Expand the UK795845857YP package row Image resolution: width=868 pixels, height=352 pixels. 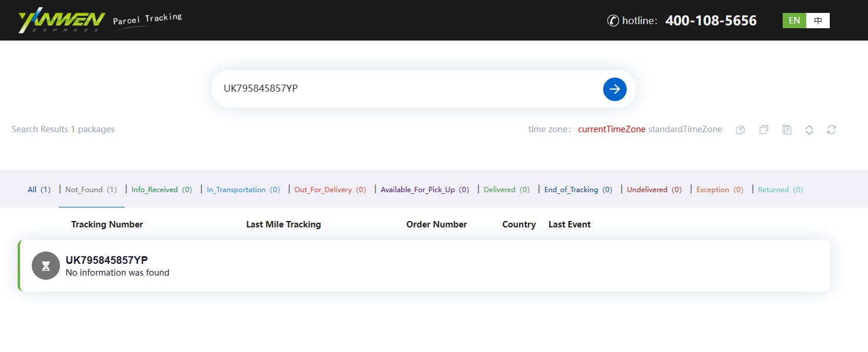point(424,266)
